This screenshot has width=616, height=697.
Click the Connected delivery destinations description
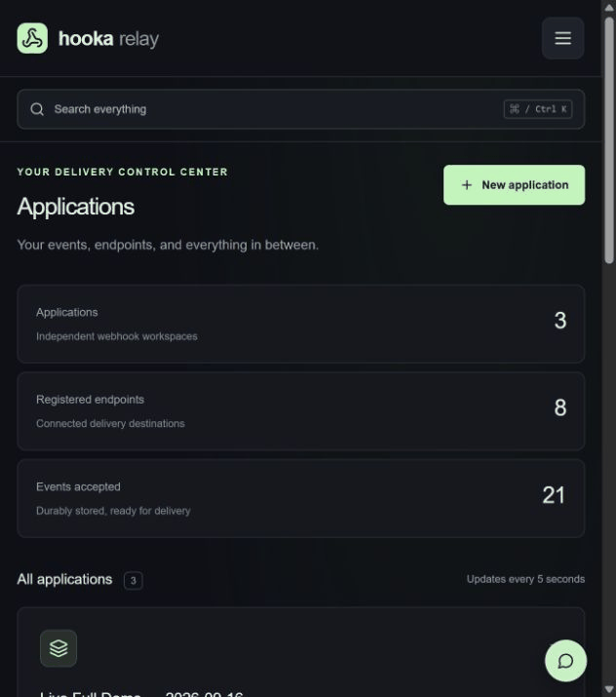coord(110,424)
